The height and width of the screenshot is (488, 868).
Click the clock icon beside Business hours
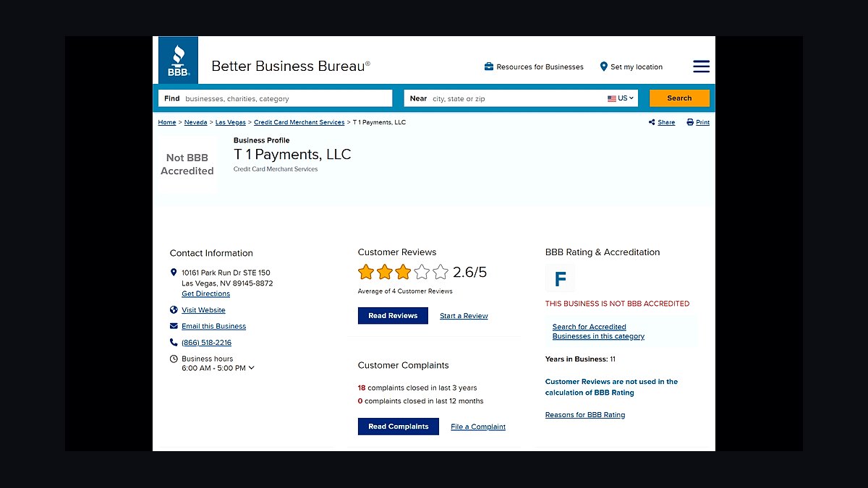click(x=174, y=359)
